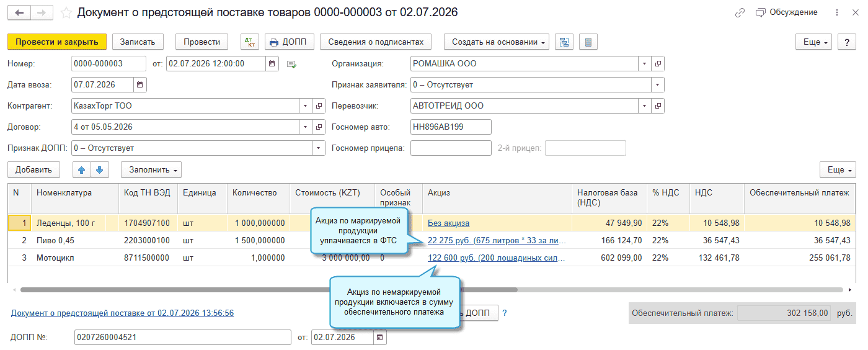Expand the Контрагент dropdown
This screenshot has width=868, height=350.
[x=305, y=105]
